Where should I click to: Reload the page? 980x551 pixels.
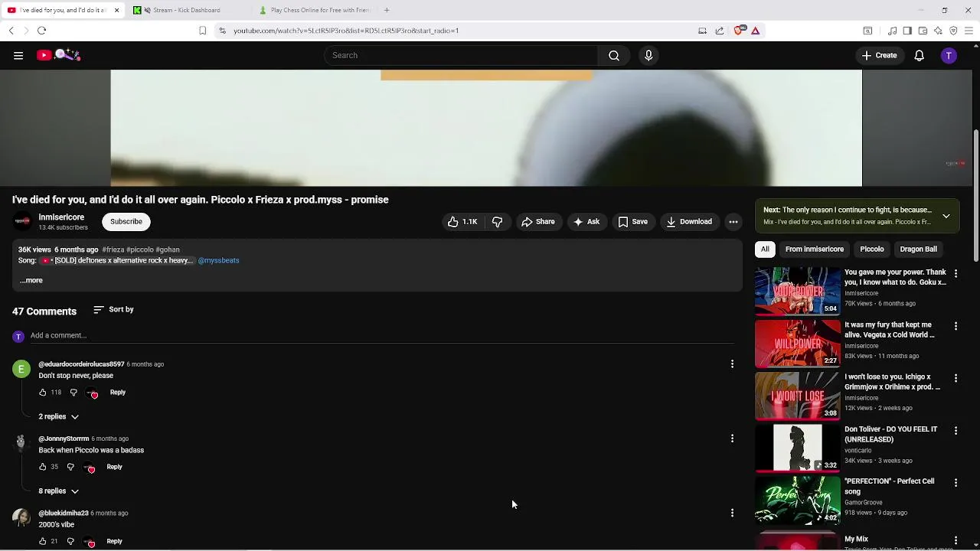pos(41,31)
